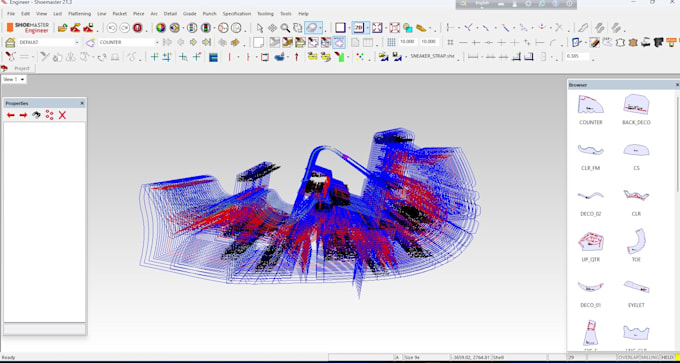
Task: Select the pan move tool
Action: point(272,28)
